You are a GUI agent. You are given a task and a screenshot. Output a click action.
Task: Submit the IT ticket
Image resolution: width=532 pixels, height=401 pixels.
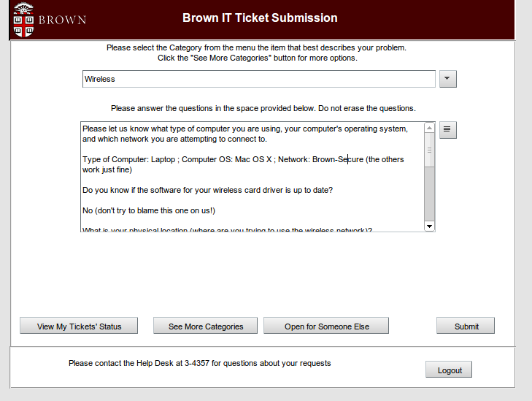pos(466,326)
